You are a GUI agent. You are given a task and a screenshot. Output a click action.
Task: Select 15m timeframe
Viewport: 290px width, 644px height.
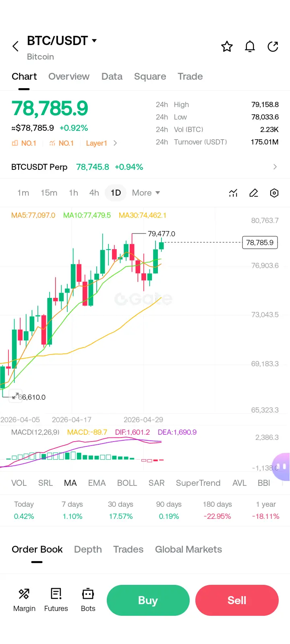[49, 193]
